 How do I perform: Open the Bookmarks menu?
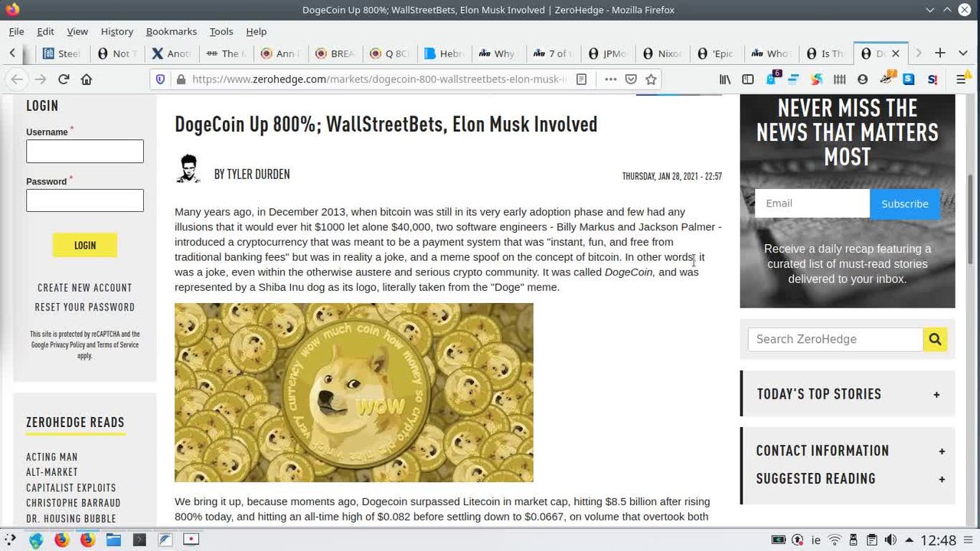pyautogui.click(x=171, y=31)
